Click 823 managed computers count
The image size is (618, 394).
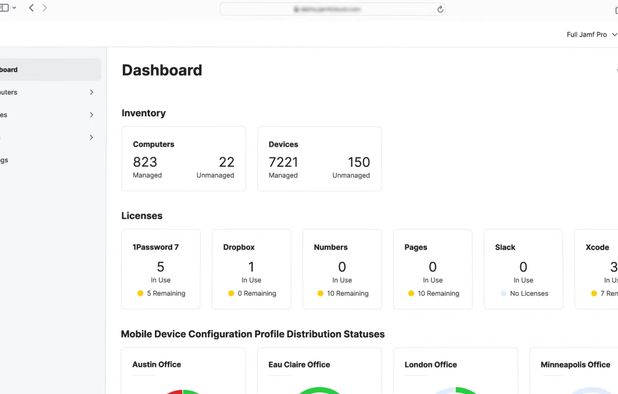[145, 162]
